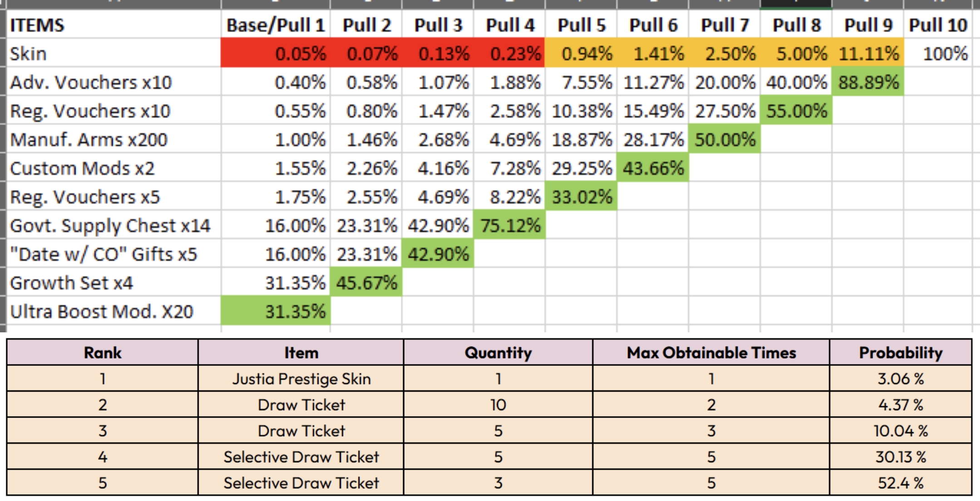Viewport: 980px width, 501px height.
Task: Click the Adv. Vouchers x10 label
Action: [x=114, y=82]
